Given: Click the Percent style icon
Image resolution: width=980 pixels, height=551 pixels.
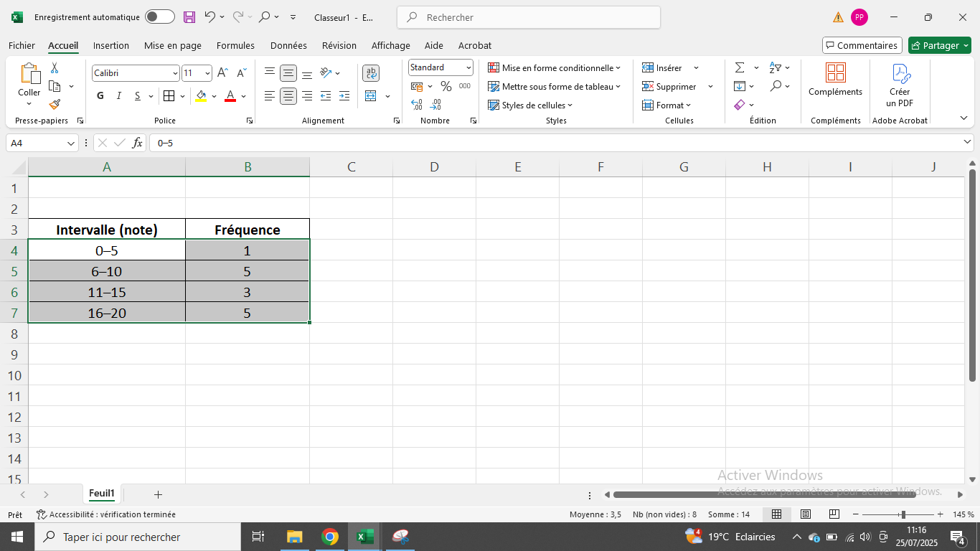Looking at the screenshot, I should click(446, 86).
